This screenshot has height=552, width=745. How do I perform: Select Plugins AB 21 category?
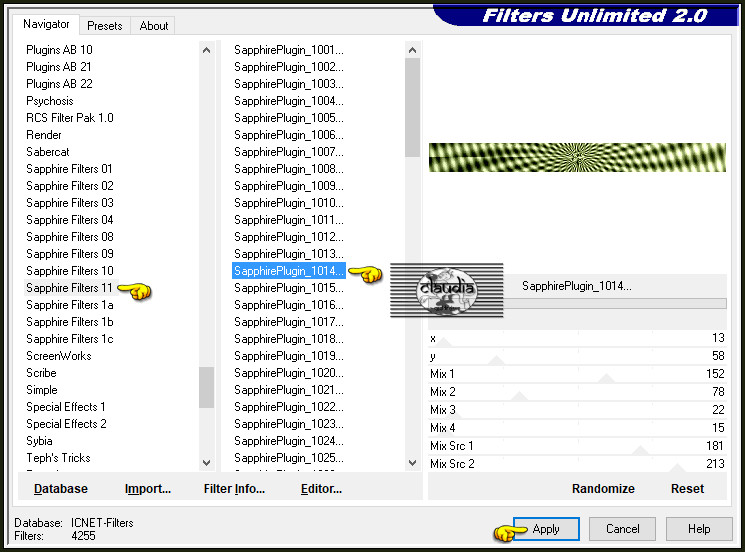[58, 67]
